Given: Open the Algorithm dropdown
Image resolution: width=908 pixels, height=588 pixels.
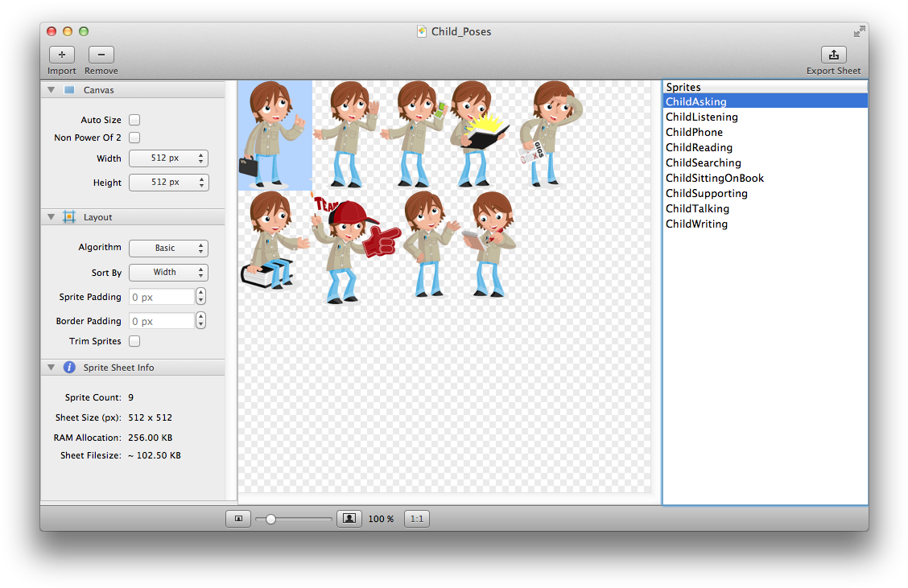Looking at the screenshot, I should point(168,249).
